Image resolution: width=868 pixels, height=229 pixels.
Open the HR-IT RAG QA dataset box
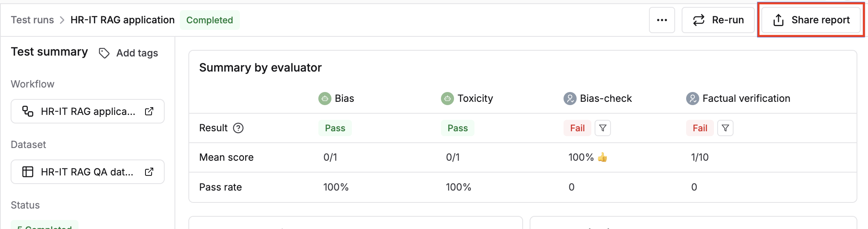pos(87,172)
